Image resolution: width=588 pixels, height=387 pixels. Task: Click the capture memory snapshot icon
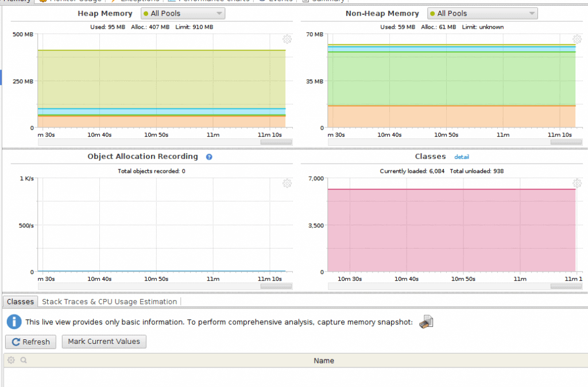[x=425, y=322]
